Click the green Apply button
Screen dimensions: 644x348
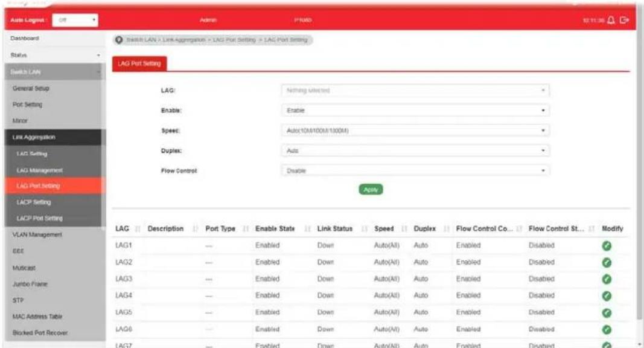click(x=371, y=190)
